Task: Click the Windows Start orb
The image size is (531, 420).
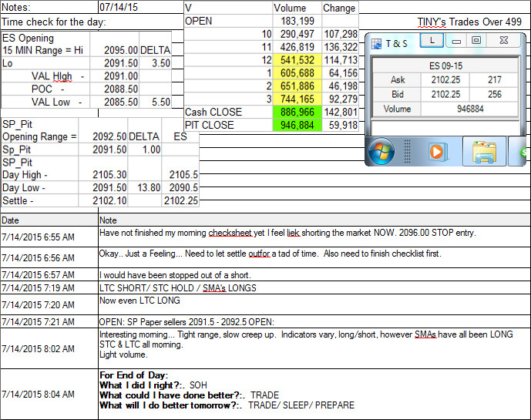Action: click(381, 151)
